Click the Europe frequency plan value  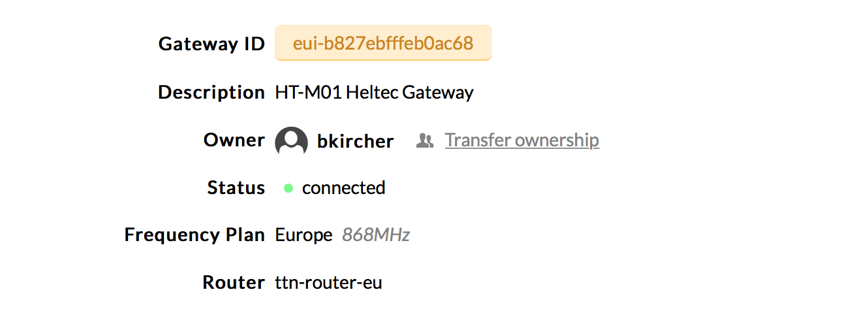tap(304, 235)
